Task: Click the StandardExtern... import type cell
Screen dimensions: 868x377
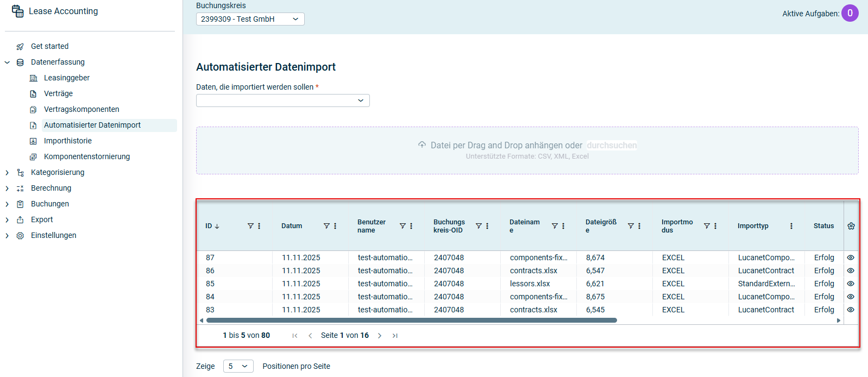Action: pos(766,284)
